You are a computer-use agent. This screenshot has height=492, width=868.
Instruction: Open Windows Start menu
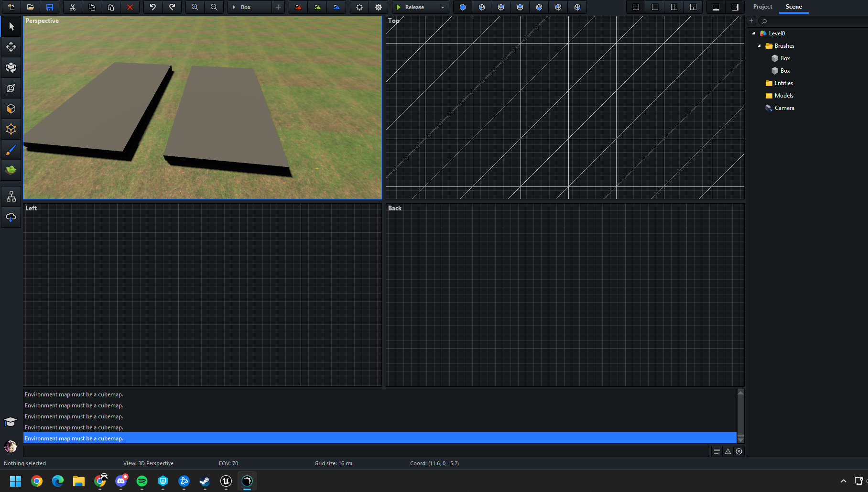click(16, 481)
